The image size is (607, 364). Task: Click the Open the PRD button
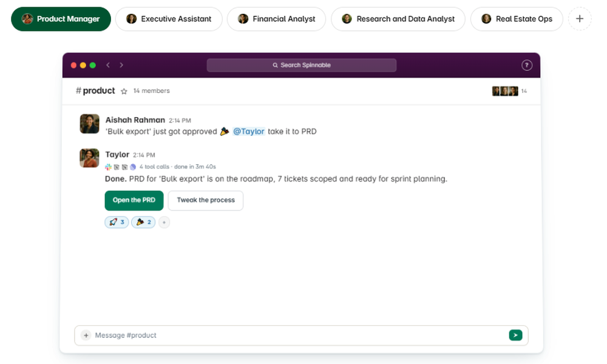click(x=134, y=200)
